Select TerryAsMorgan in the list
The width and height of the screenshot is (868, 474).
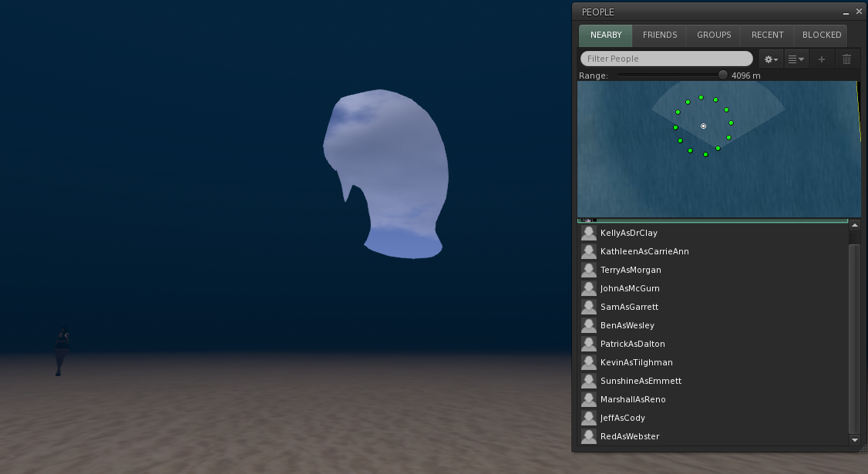point(714,270)
